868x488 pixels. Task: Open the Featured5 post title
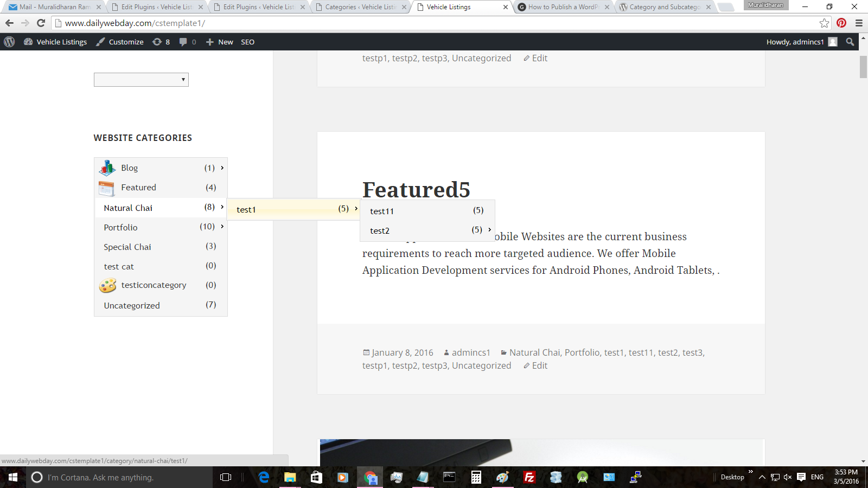[416, 190]
